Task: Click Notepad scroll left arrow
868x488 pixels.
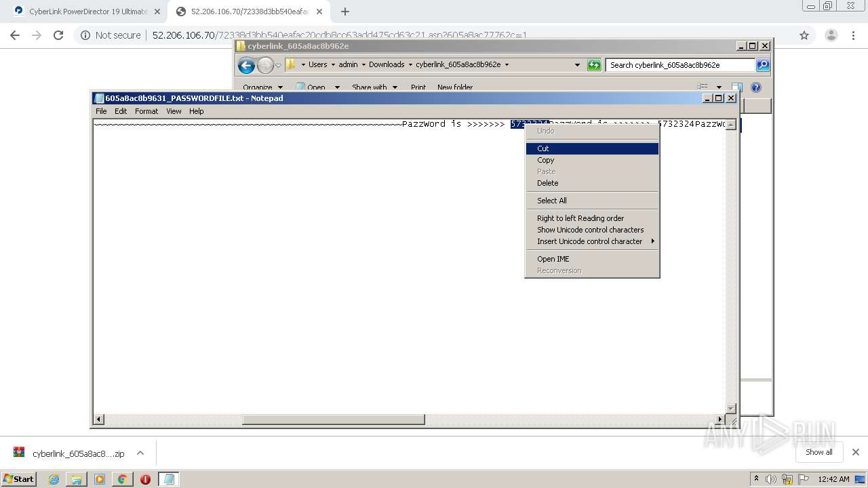Action: tap(99, 420)
